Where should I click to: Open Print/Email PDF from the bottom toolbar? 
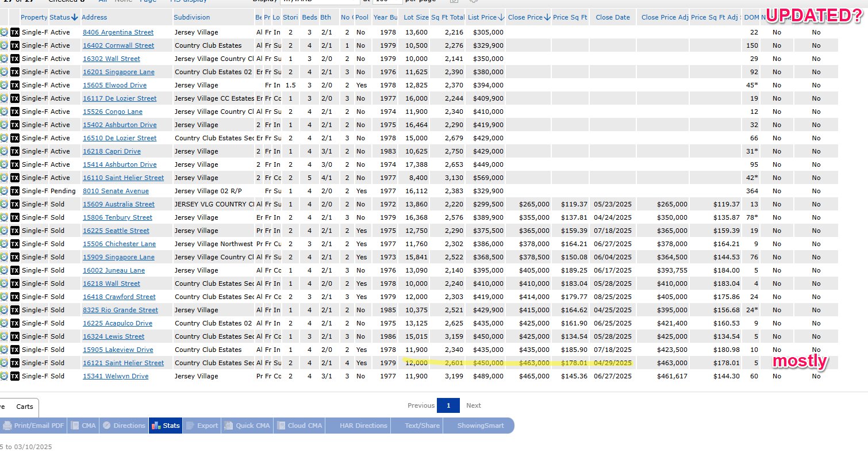(x=33, y=426)
